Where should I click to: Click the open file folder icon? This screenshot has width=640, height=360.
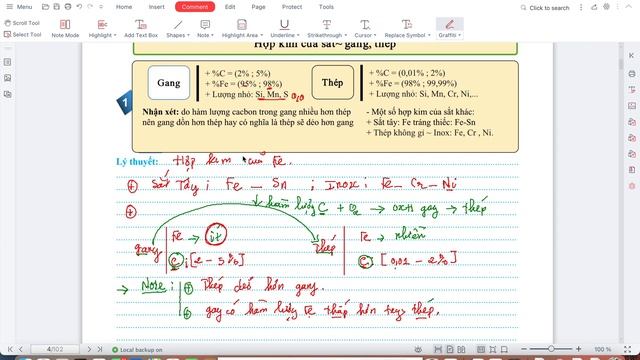point(45,7)
